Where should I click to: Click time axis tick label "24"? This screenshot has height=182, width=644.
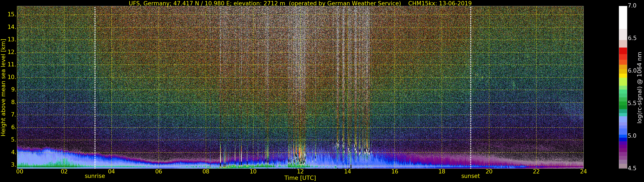pyautogui.click(x=583, y=172)
